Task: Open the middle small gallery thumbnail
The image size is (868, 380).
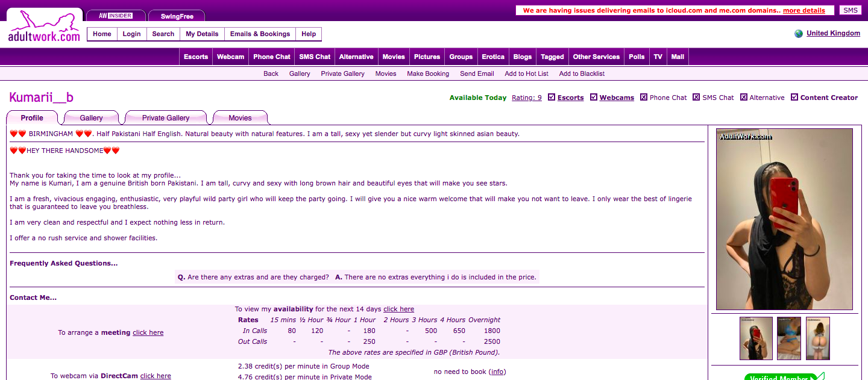Action: [x=789, y=338]
